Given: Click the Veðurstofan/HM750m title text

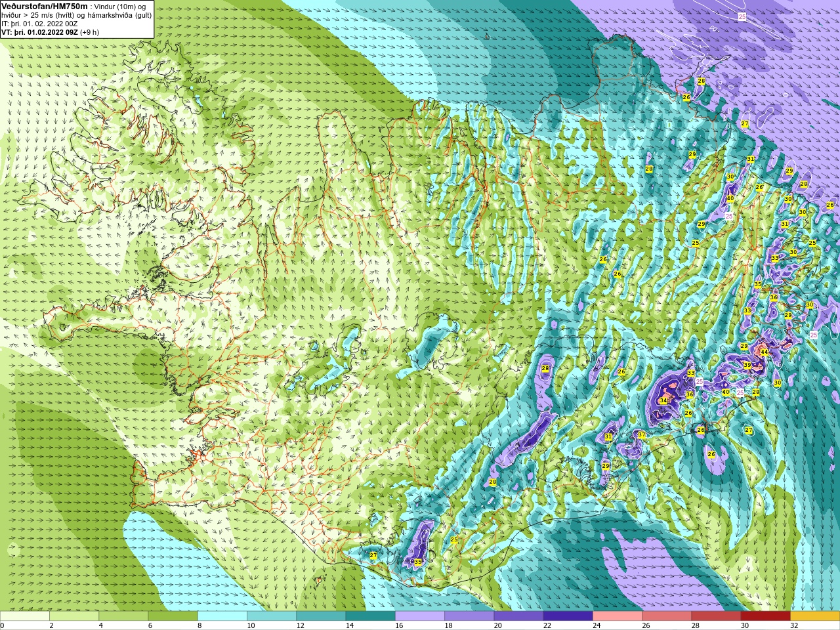Looking at the screenshot, I should coord(45,6).
